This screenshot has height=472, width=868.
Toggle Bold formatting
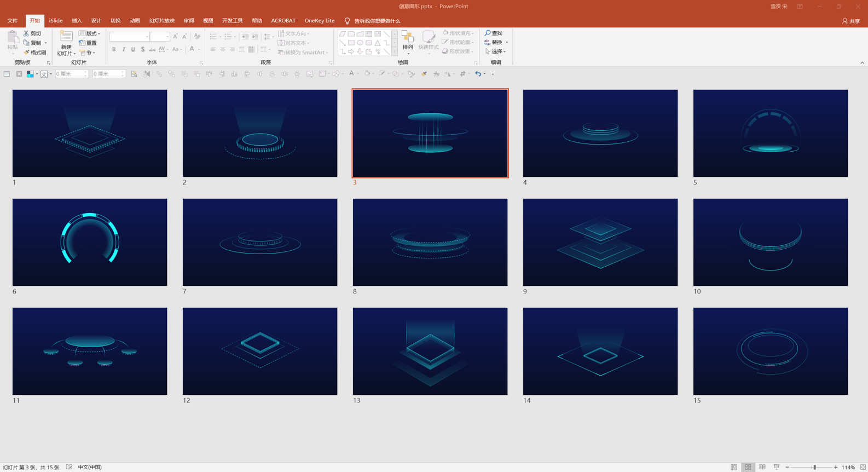click(114, 49)
